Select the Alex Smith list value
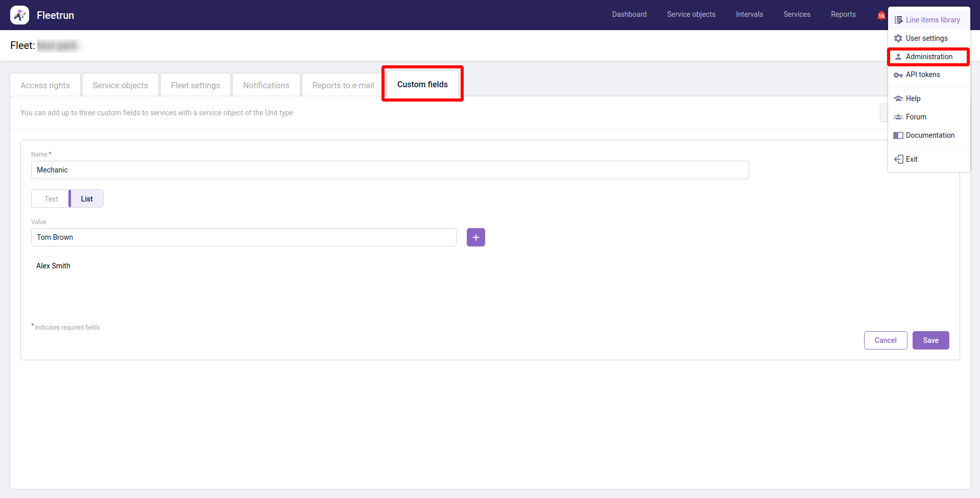Screen dimensions: 980x498 tap(53, 266)
